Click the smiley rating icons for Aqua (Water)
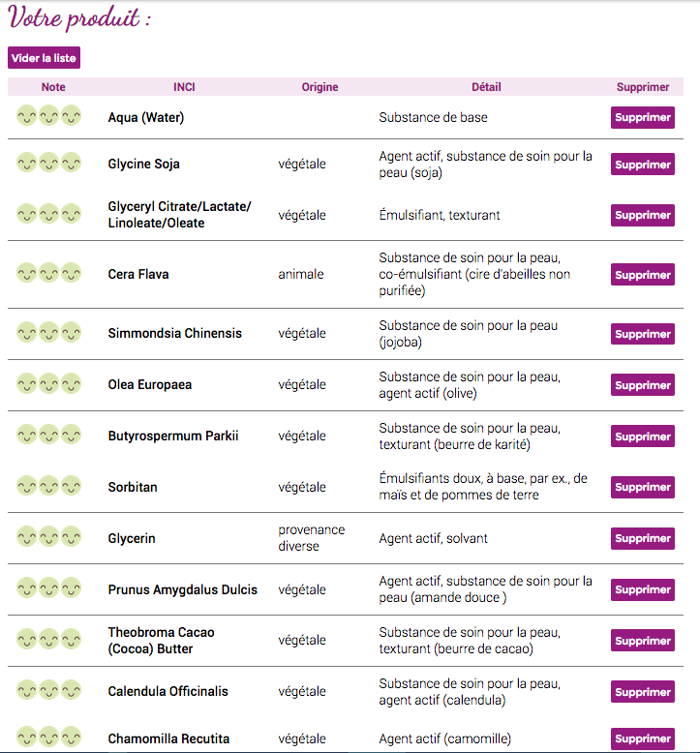This screenshot has height=753, width=700. click(x=49, y=116)
